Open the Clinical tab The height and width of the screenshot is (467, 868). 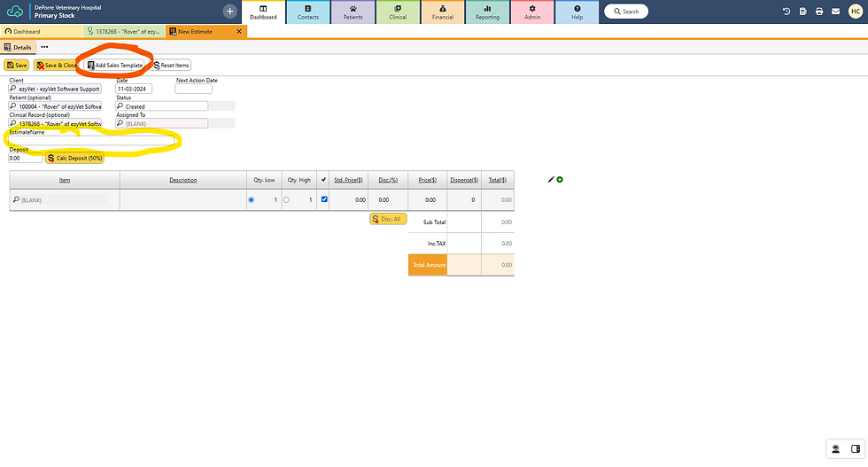pyautogui.click(x=398, y=12)
